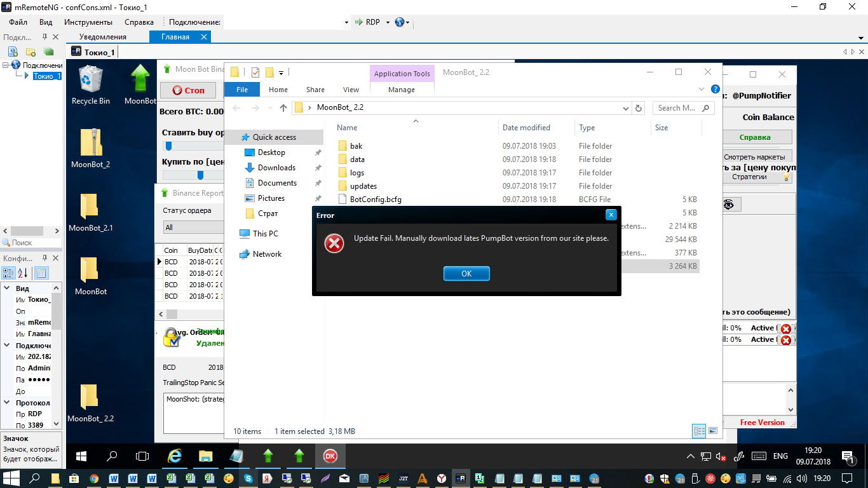Open Explorer help question mark icon

(x=715, y=90)
